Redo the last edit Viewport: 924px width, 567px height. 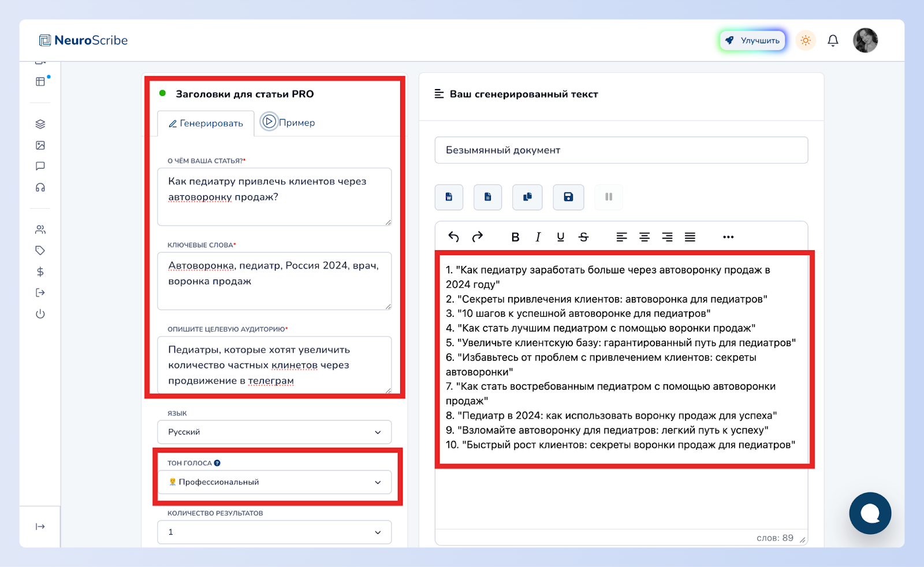[478, 237]
